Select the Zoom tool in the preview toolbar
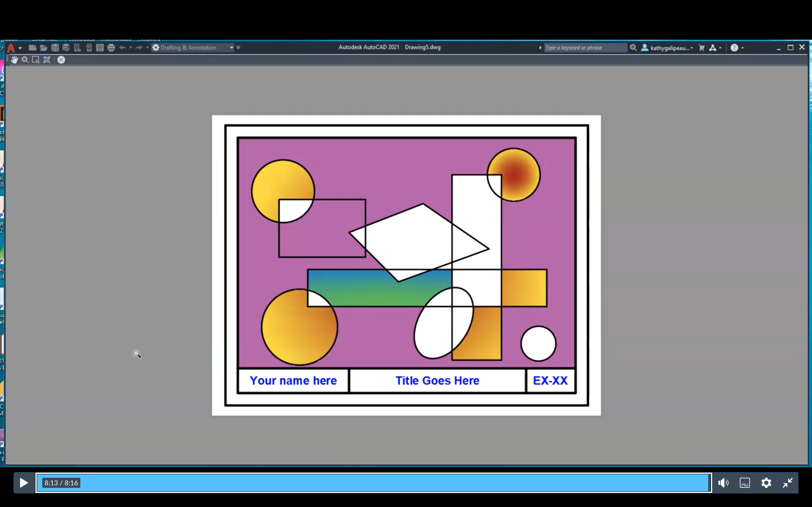This screenshot has height=507, width=812. 25,60
